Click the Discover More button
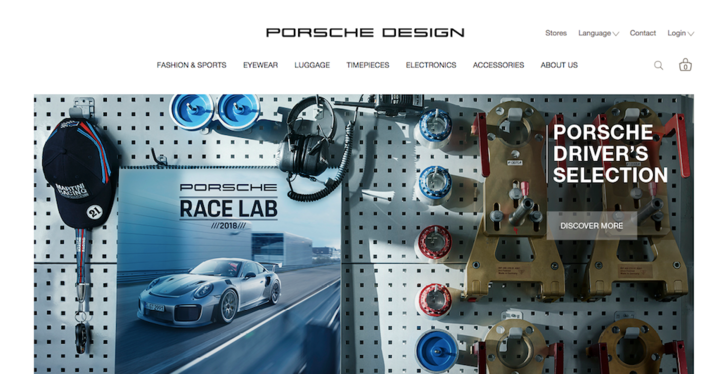This screenshot has height=374, width=720. 591,226
